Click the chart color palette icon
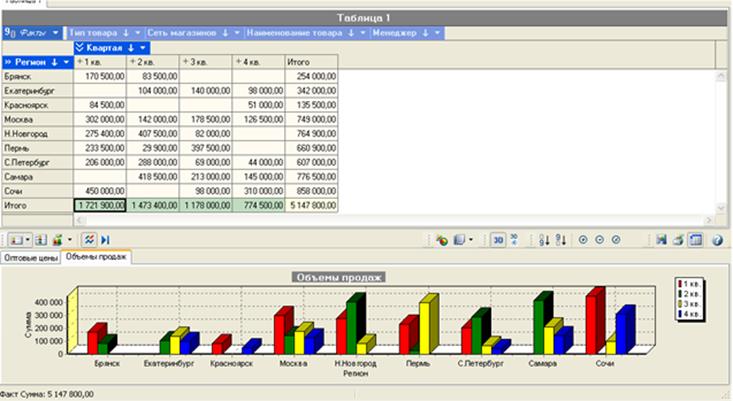 pos(440,240)
